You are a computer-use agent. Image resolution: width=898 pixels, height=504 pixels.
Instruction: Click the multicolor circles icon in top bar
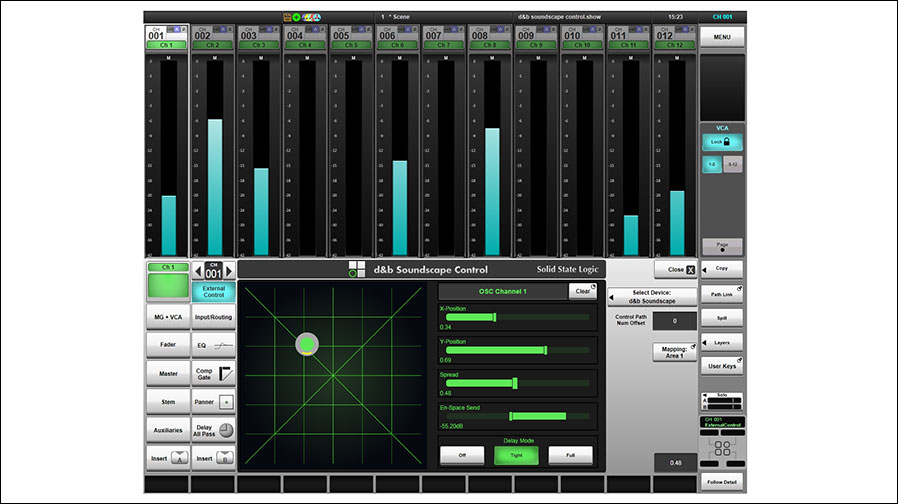pos(312,17)
